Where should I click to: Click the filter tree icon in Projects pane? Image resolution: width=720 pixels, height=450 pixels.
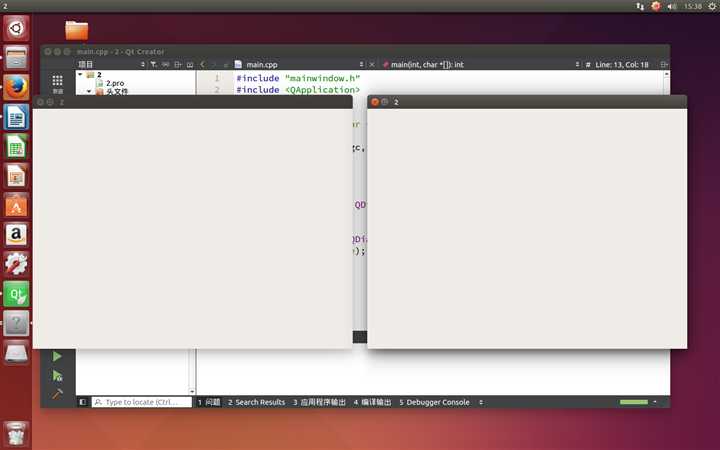click(x=154, y=64)
